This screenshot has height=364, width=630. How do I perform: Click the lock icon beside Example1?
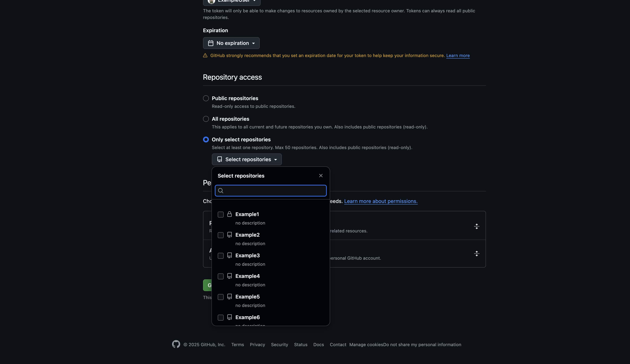point(230,214)
